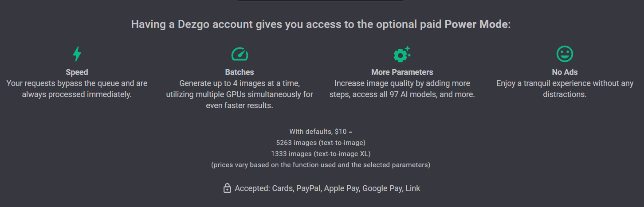Select the No Ads heading

coord(565,72)
